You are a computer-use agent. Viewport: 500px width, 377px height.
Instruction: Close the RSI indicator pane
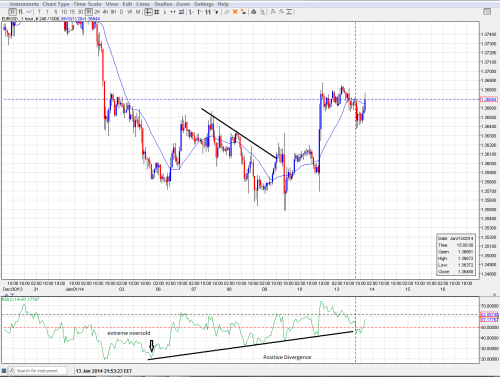[x=494, y=295]
